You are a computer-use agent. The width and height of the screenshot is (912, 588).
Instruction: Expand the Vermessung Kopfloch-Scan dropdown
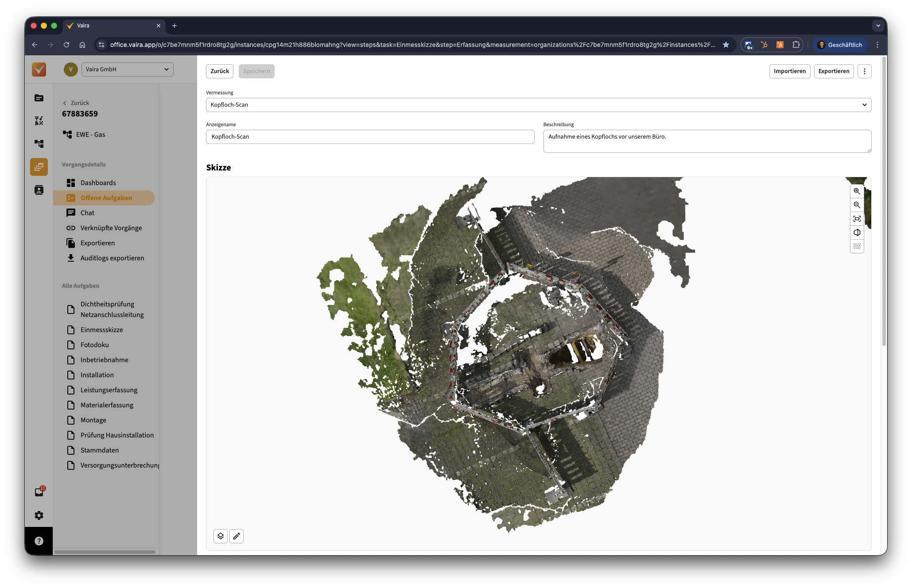coord(864,105)
